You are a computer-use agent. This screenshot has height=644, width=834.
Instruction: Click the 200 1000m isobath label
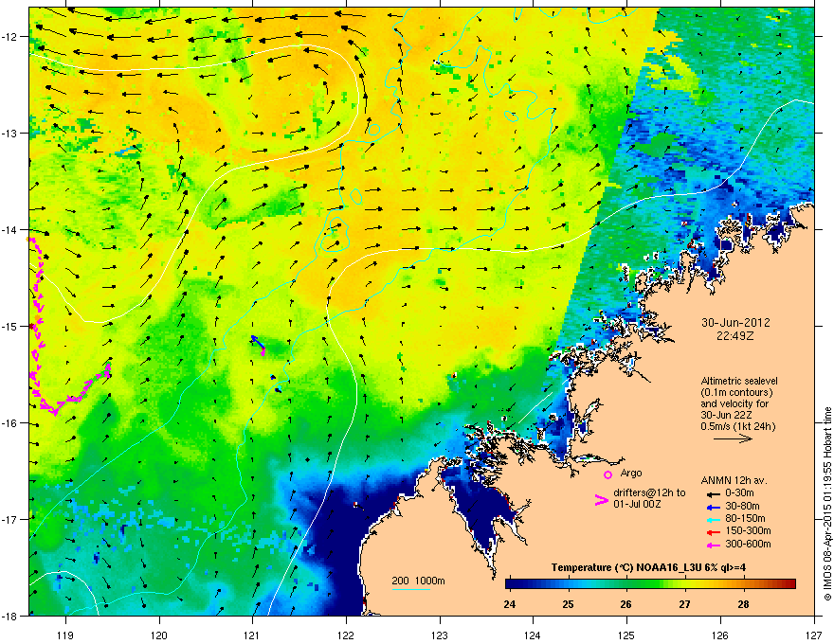[418, 581]
